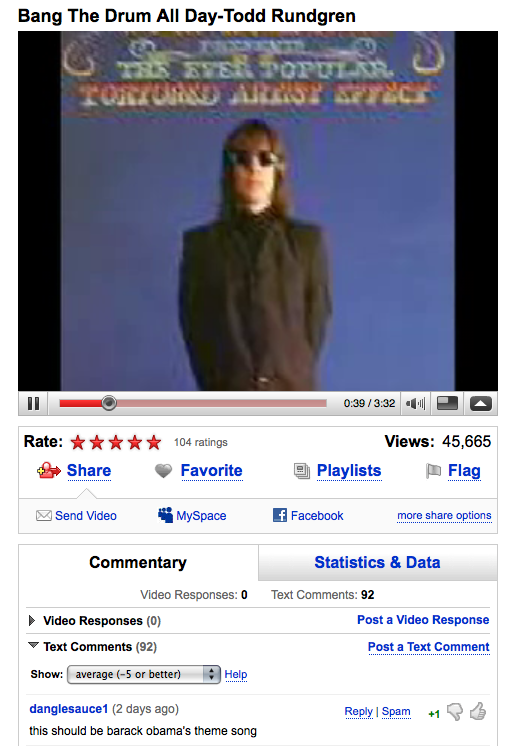Select the Commentary tab

click(x=138, y=562)
